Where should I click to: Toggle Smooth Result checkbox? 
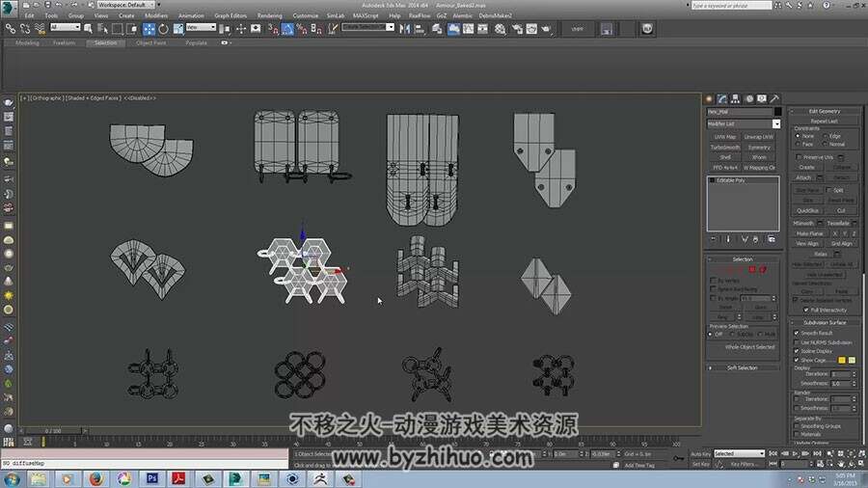click(x=797, y=333)
